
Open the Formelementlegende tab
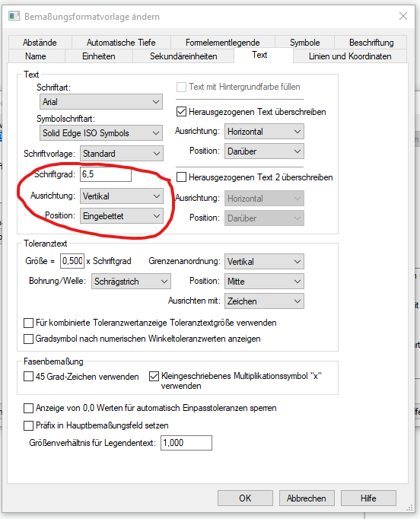tap(222, 43)
